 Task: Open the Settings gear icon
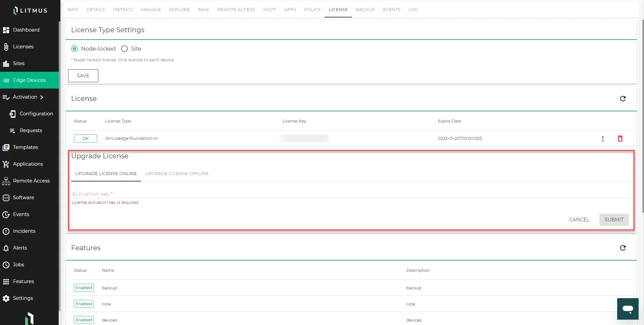click(6, 299)
